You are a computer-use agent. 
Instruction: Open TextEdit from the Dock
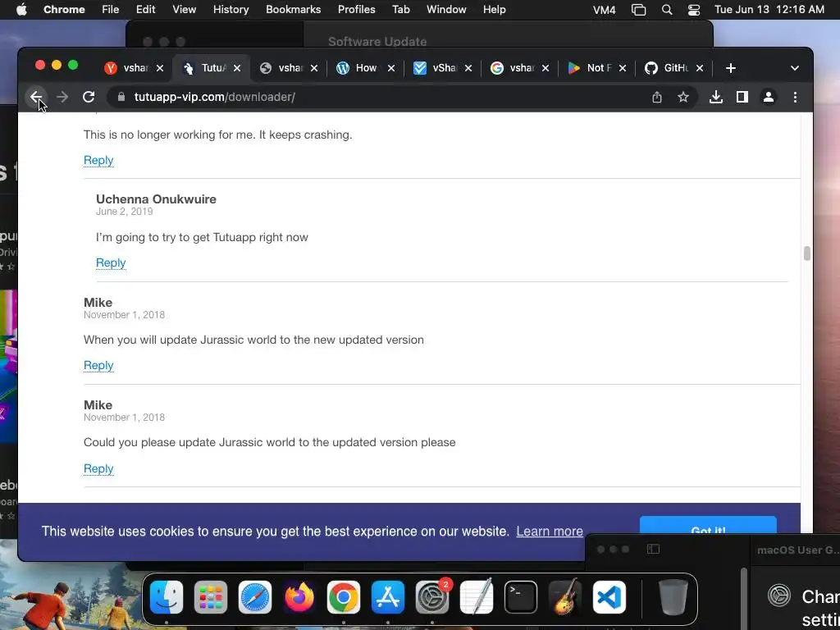[477, 597]
